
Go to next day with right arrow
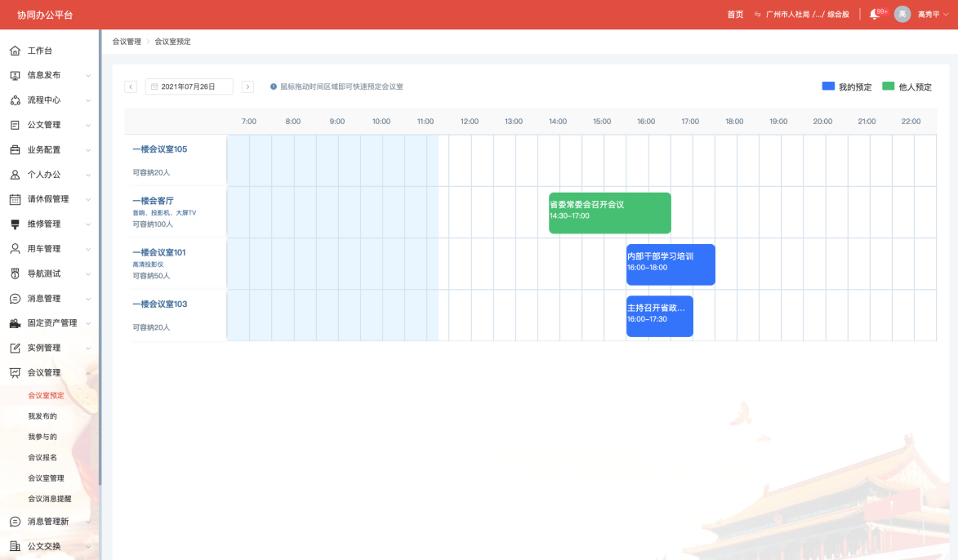(247, 87)
